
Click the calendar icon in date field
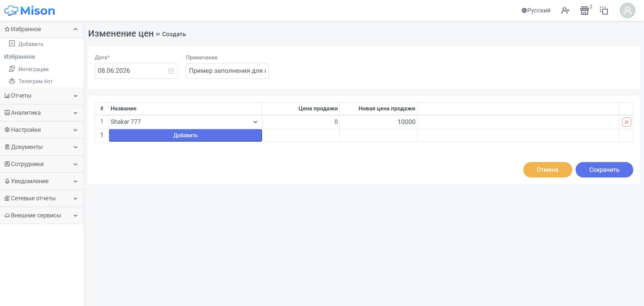171,71
